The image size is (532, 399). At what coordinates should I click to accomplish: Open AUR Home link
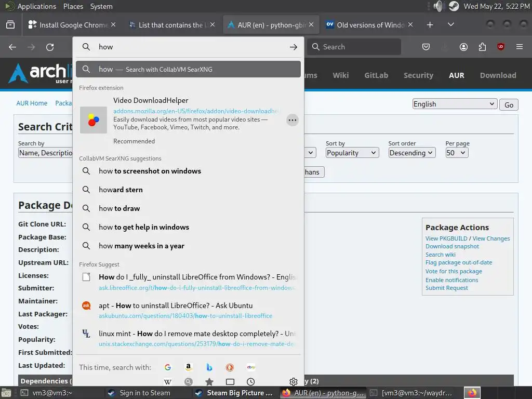[x=32, y=103]
